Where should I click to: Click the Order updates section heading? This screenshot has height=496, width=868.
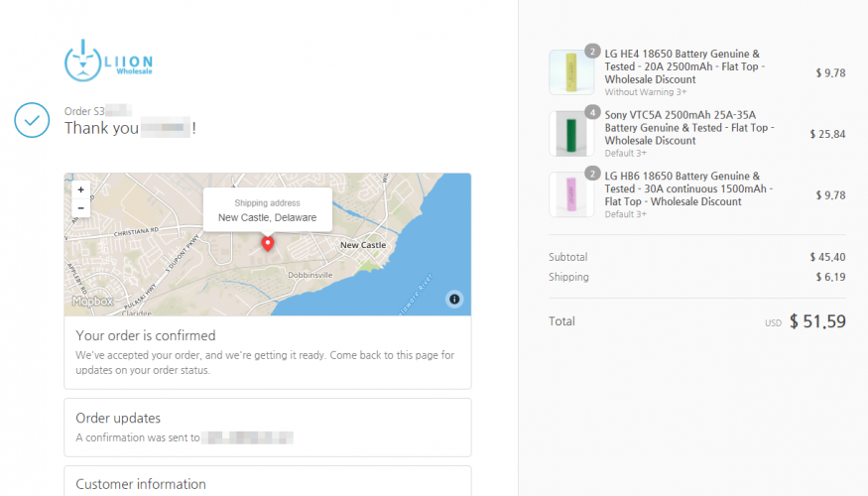(x=118, y=419)
